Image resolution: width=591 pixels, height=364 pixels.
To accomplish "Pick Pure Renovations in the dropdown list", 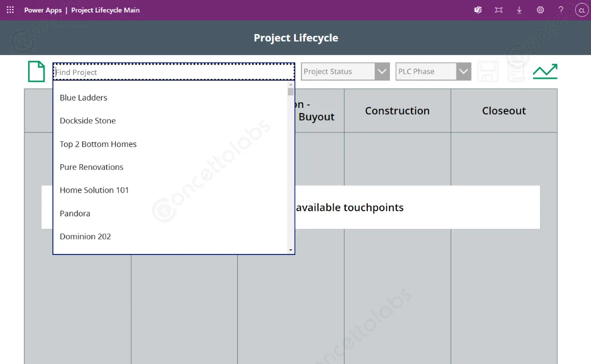I will pos(91,167).
